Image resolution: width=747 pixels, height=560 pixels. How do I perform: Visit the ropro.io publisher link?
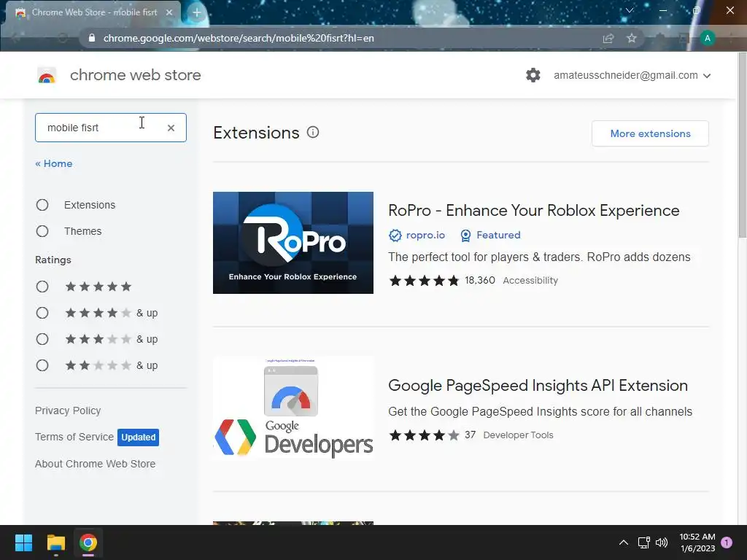click(425, 236)
